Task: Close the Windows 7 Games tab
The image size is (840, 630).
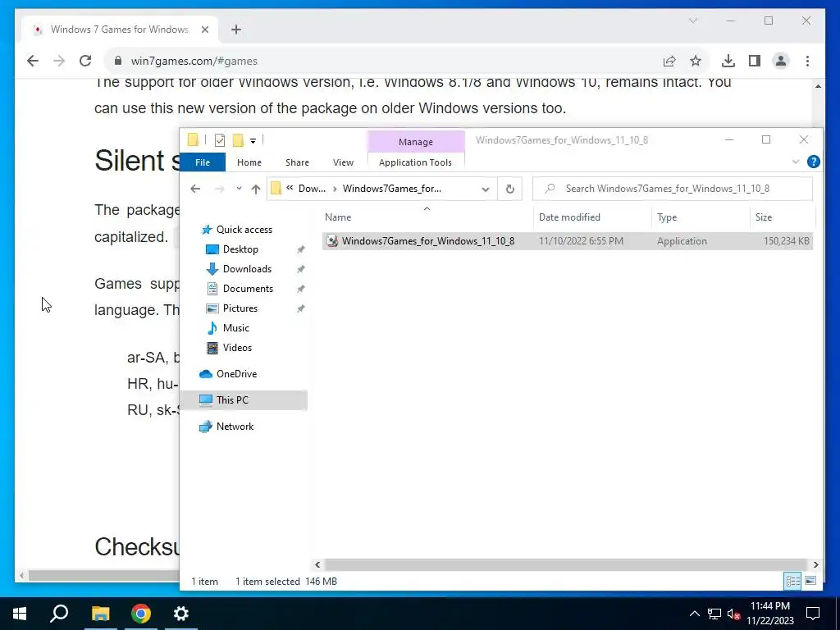Action: 204,30
